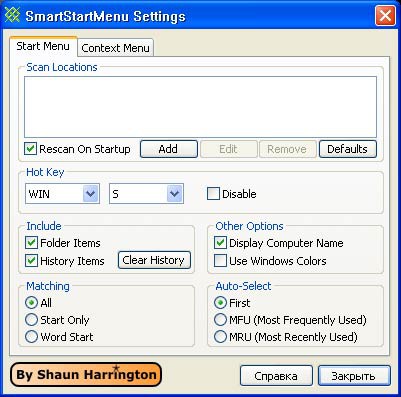Toggle the Rescan On Startup checkbox
This screenshot has width=401, height=397.
(30, 149)
